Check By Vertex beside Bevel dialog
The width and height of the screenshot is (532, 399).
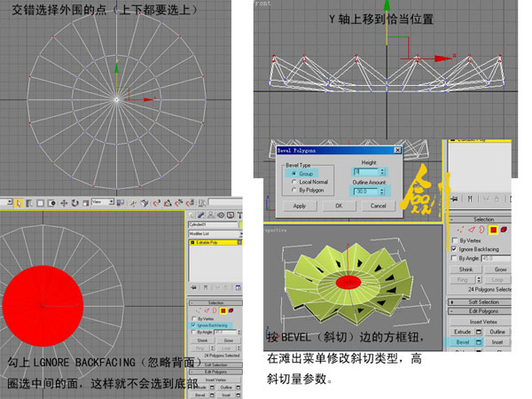click(x=455, y=240)
